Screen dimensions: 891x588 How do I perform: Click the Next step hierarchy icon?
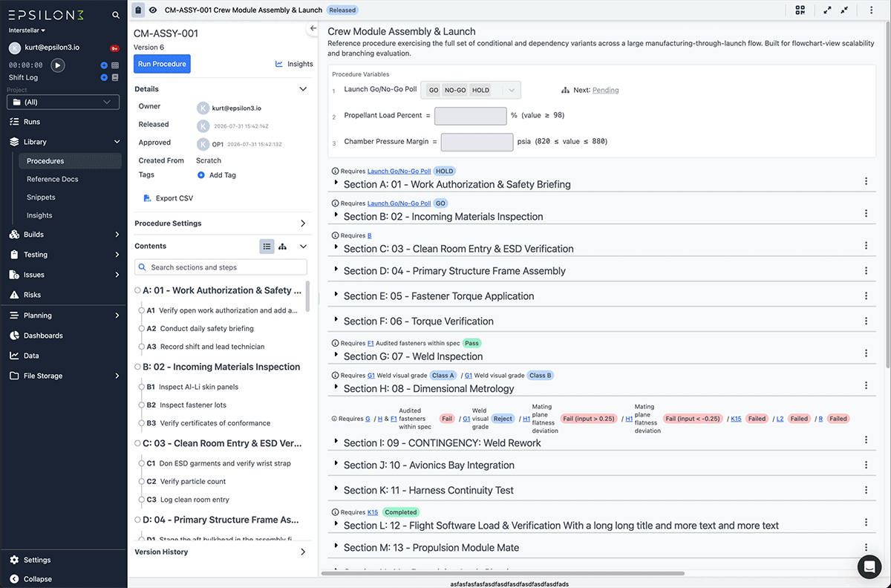coord(566,91)
